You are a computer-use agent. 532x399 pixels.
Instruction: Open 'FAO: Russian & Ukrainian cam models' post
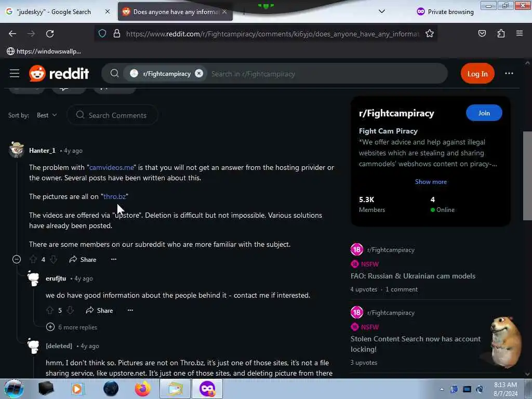pyautogui.click(x=413, y=276)
